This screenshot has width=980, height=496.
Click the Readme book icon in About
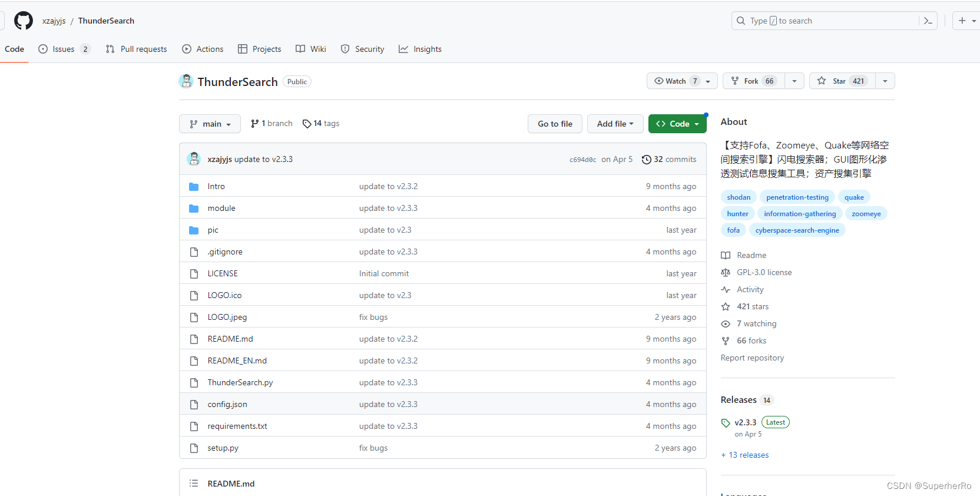[x=726, y=256]
